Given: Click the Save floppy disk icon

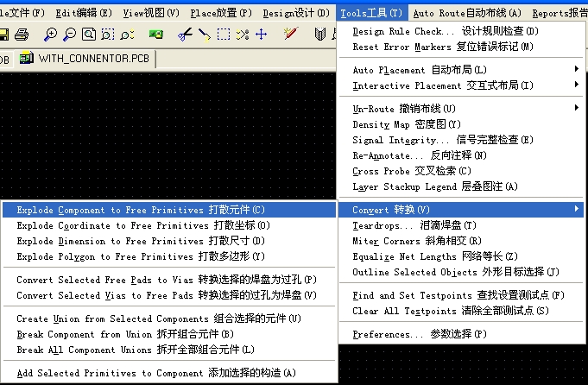Looking at the screenshot, I should coord(3,35).
